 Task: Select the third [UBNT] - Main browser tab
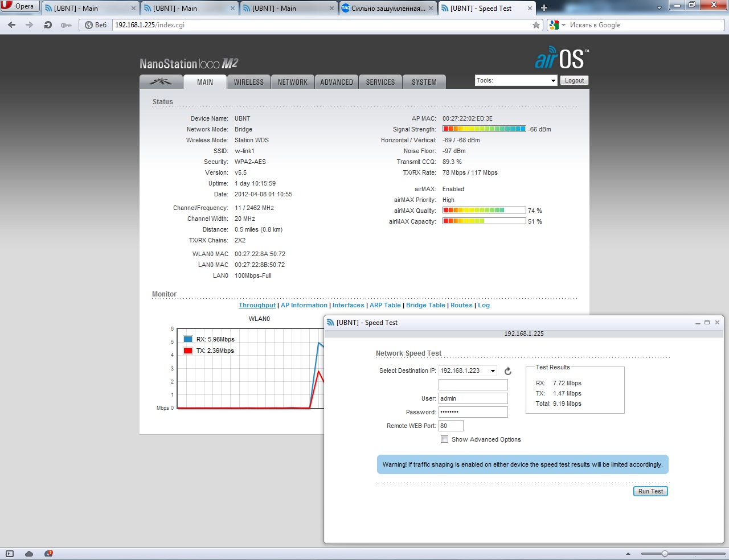pyautogui.click(x=288, y=9)
